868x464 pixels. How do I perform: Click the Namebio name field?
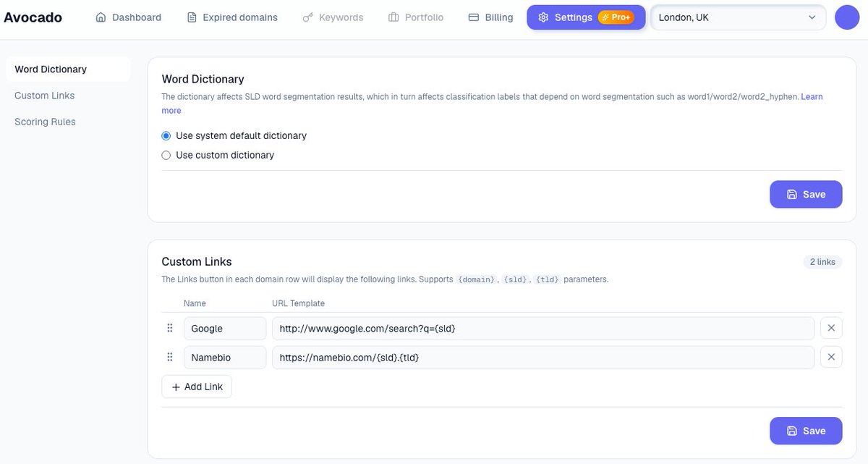225,357
